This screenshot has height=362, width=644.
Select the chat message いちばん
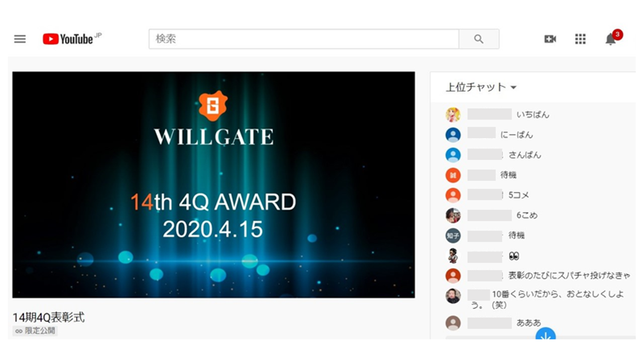pos(533,115)
